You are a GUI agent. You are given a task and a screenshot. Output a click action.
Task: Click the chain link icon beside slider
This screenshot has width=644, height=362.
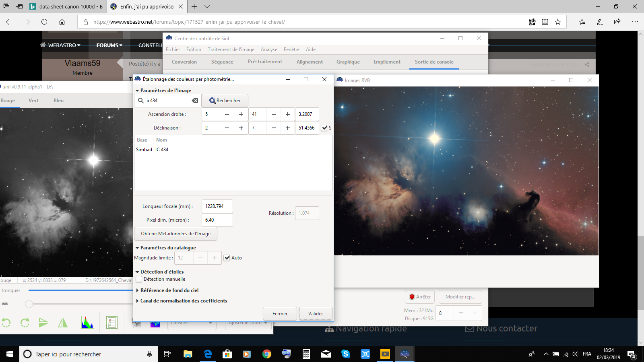click(x=5, y=304)
